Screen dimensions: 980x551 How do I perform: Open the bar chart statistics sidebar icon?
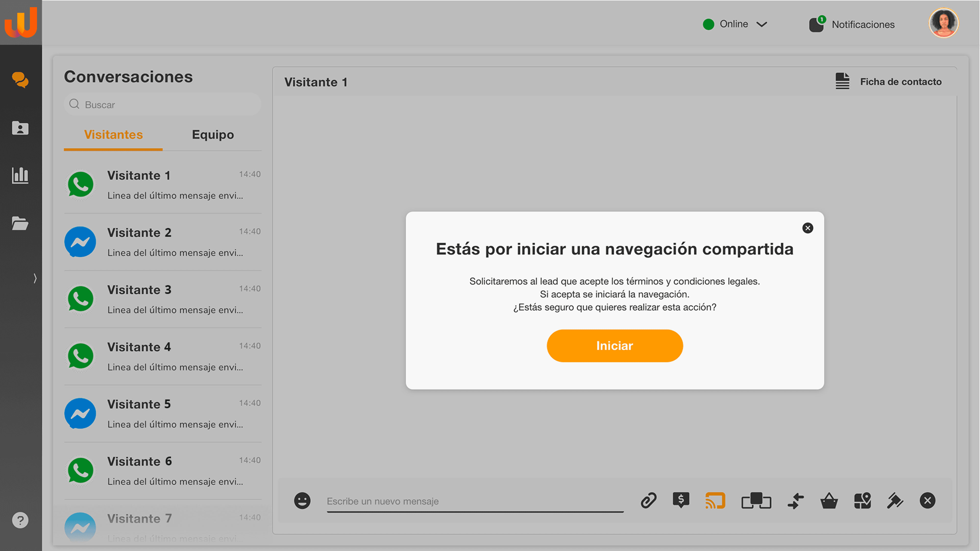[20, 175]
